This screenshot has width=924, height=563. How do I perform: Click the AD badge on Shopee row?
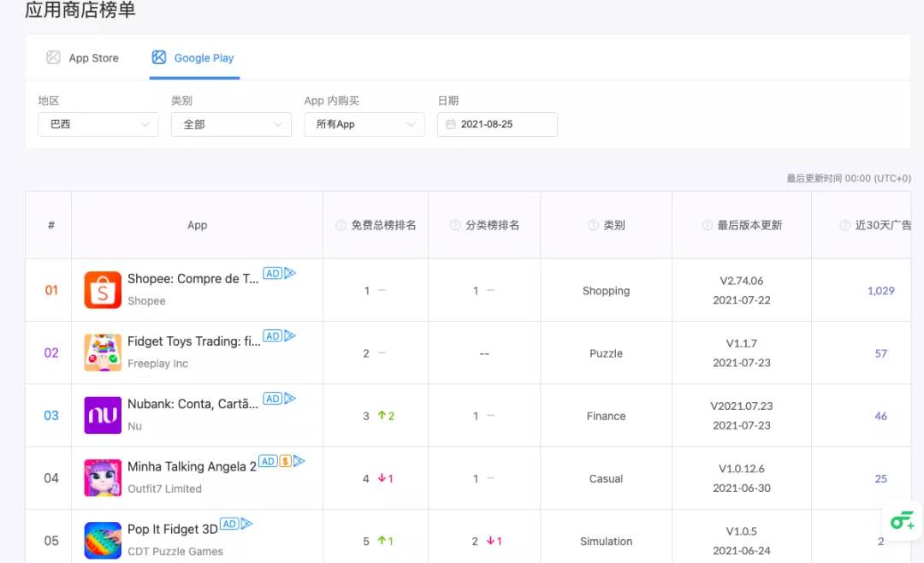coord(272,274)
